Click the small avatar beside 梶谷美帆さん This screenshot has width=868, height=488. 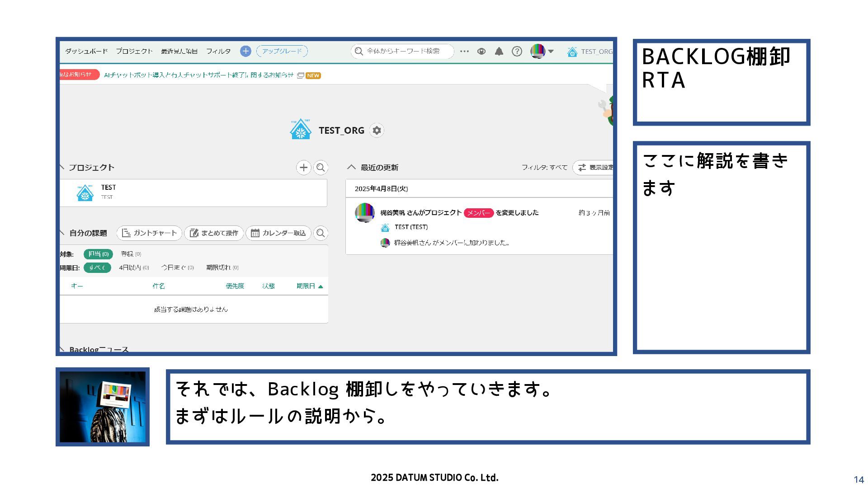pos(385,243)
